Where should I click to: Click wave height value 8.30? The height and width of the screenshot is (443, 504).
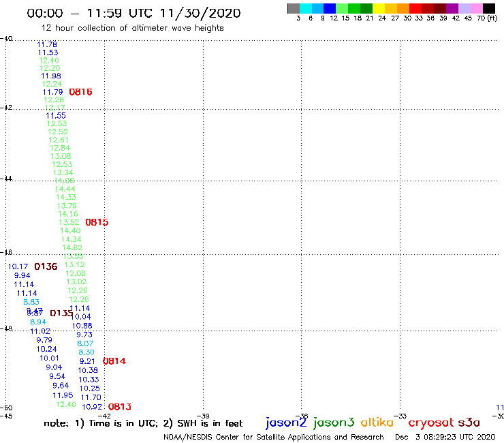coord(86,352)
